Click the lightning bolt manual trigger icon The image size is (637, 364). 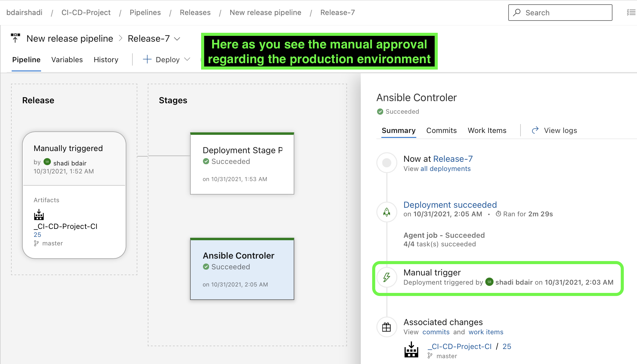coord(387,277)
